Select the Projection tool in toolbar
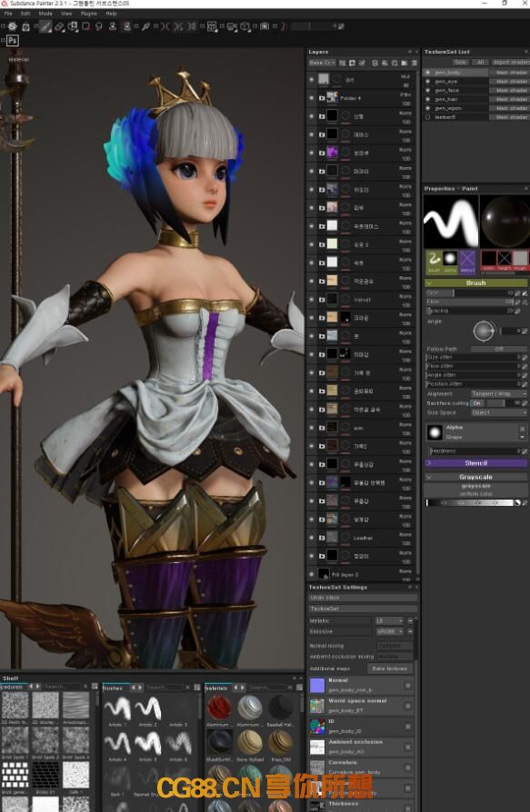The width and height of the screenshot is (530, 812). pyautogui.click(x=73, y=26)
